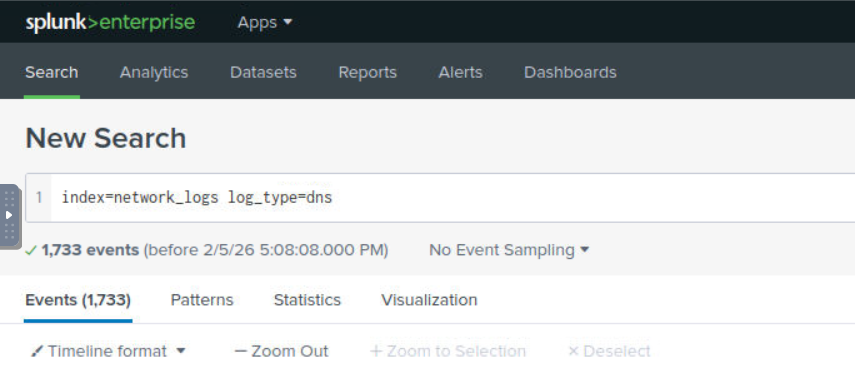Switch to the Statistics results tab
The image size is (855, 367).
pos(307,300)
